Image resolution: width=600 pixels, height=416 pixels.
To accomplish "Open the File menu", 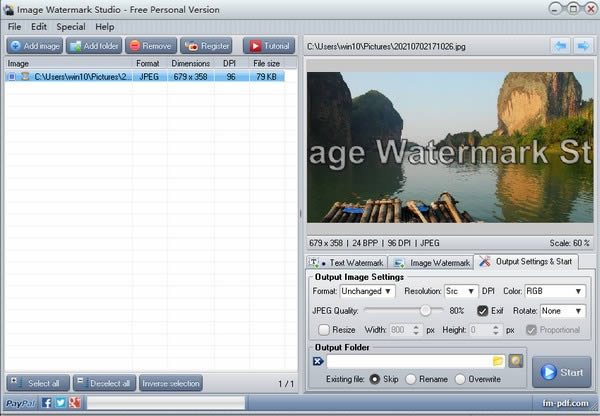I will pos(15,27).
